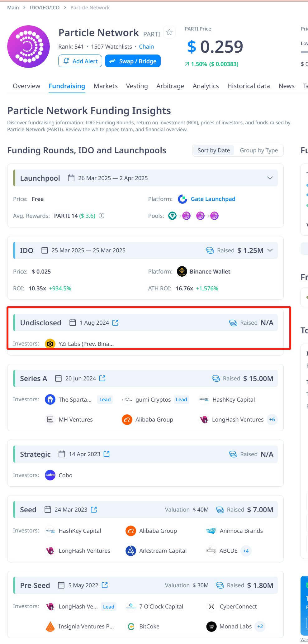The image size is (308, 644).
Task: Add Particle Network to watchlist via star
Action: pos(169,32)
